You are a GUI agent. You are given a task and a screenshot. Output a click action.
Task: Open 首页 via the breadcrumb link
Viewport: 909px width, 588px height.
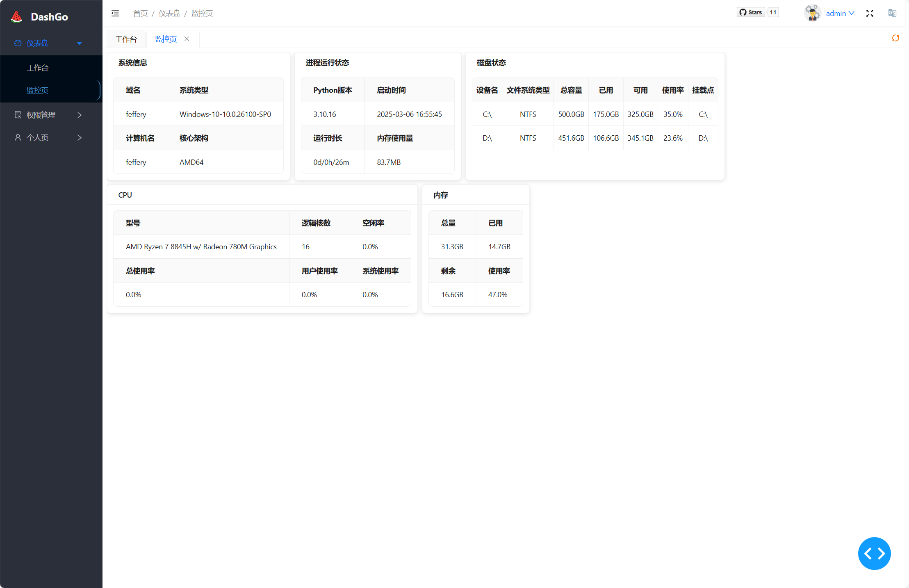[140, 13]
